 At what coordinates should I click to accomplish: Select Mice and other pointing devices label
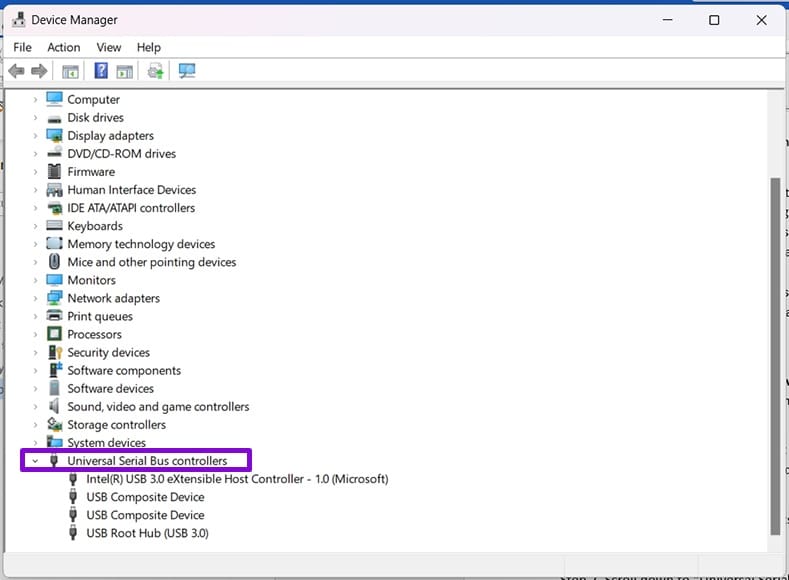151,262
